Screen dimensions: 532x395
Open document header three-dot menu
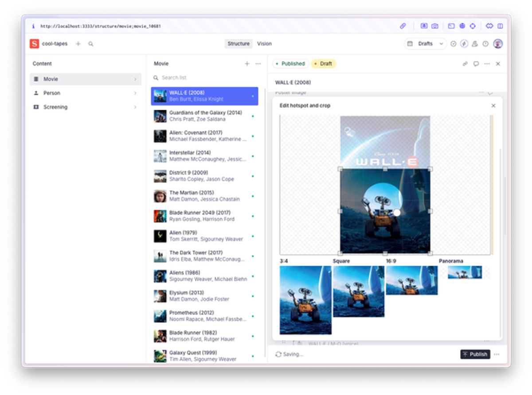(487, 64)
